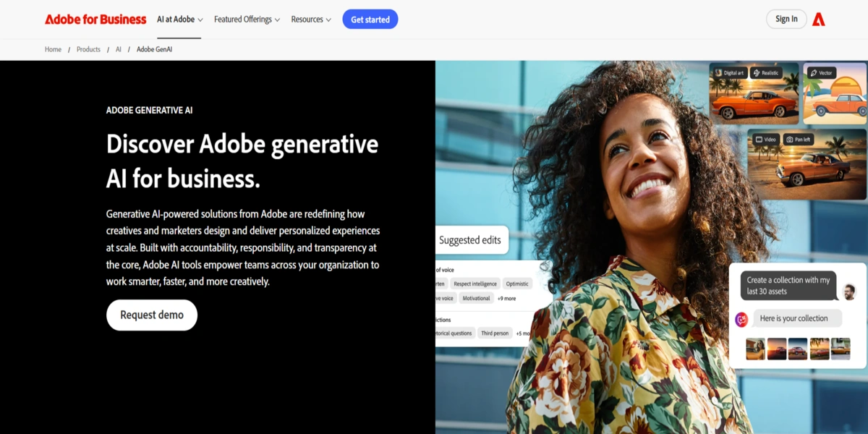Click the red Adobe logo icon
Viewport: 868px width, 434px height.
[x=819, y=20]
